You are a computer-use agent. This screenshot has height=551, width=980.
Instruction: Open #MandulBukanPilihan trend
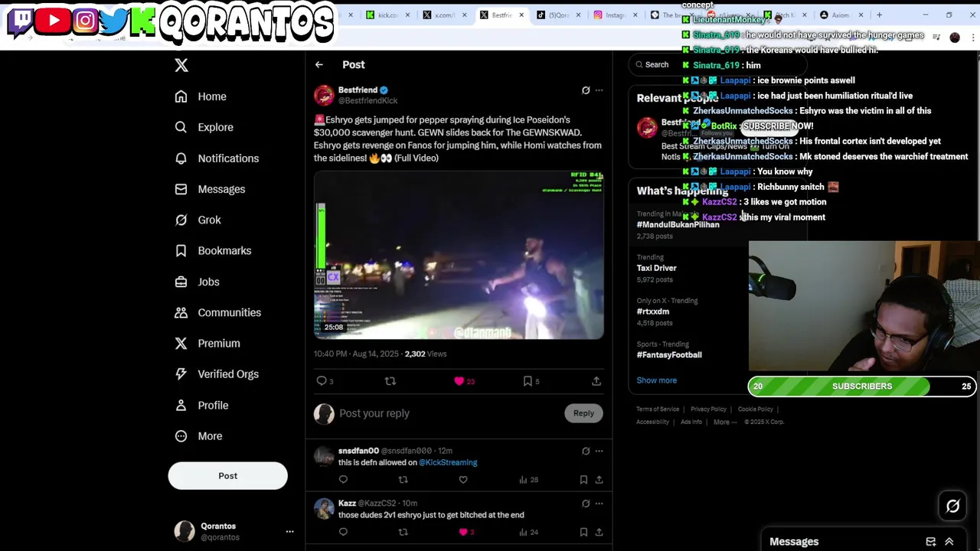(678, 225)
